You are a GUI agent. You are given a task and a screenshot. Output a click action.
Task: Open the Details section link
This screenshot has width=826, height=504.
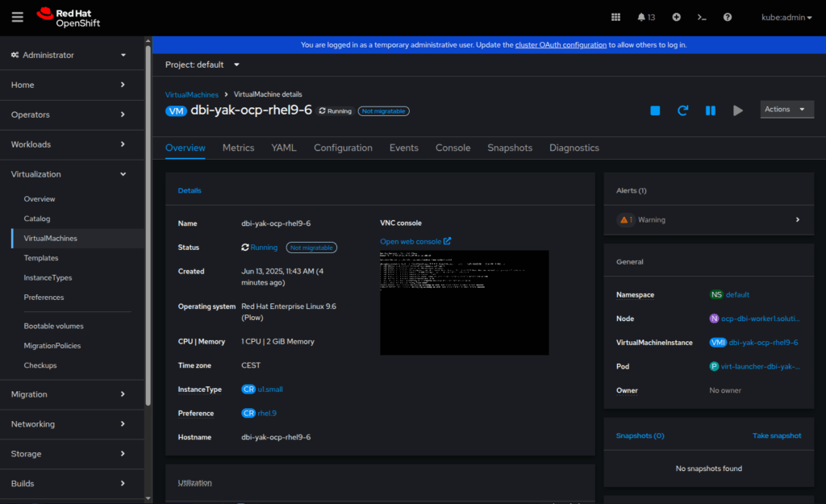point(190,190)
